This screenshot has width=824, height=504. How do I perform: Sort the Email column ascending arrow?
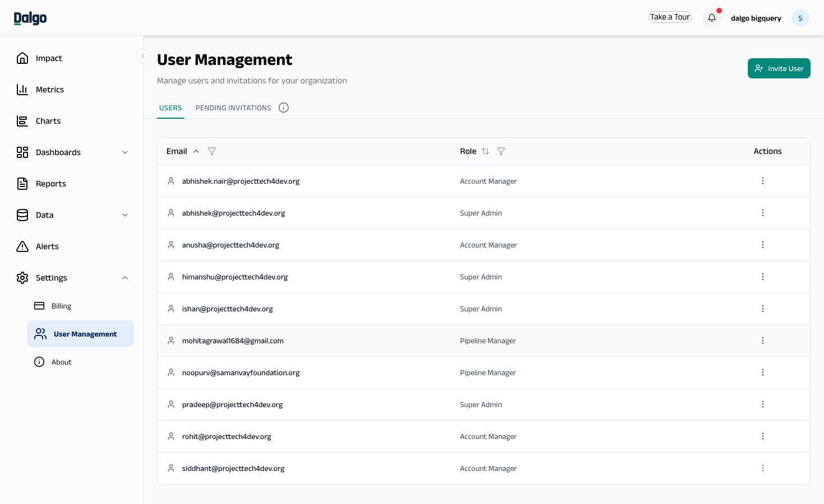tap(196, 151)
